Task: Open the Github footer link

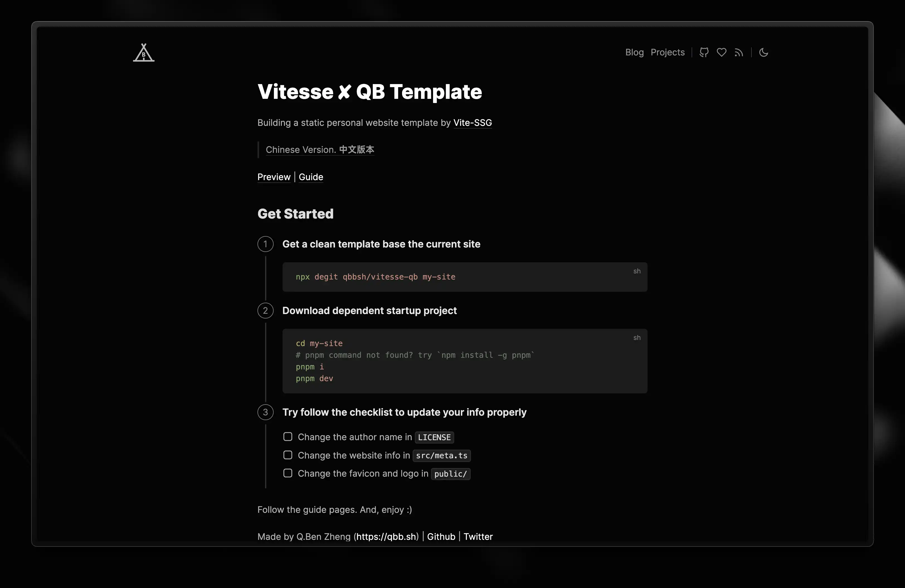Action: point(441,537)
